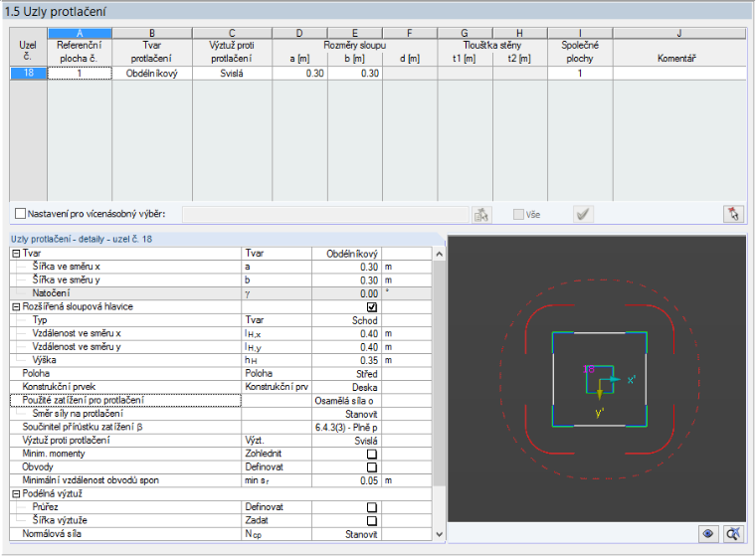Image resolution: width=756 pixels, height=557 pixels.
Task: Edit Vzdálenost ve směru x value 0.40
Action: pyautogui.click(x=346, y=334)
